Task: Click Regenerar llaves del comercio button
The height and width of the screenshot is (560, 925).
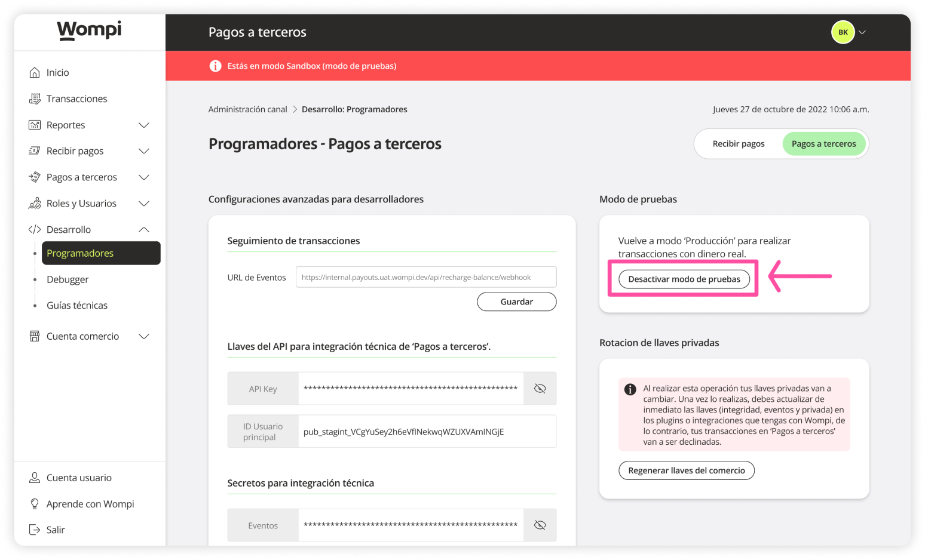Action: coord(686,470)
